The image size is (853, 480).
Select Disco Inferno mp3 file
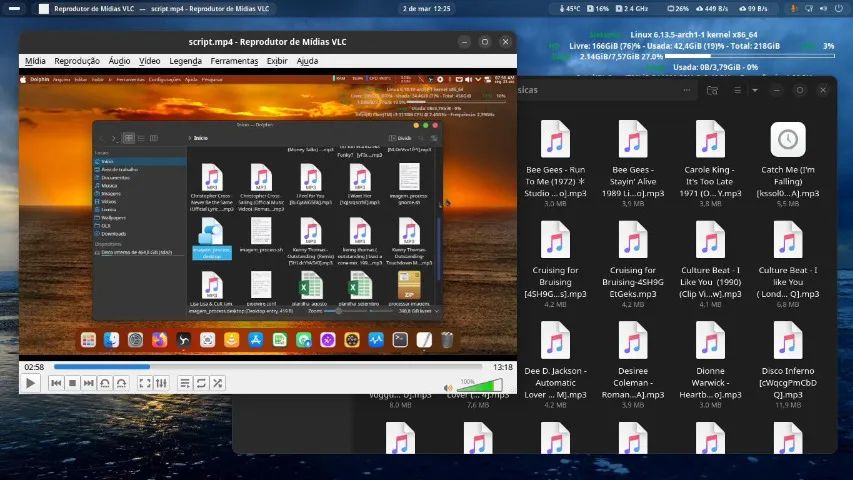click(788, 364)
